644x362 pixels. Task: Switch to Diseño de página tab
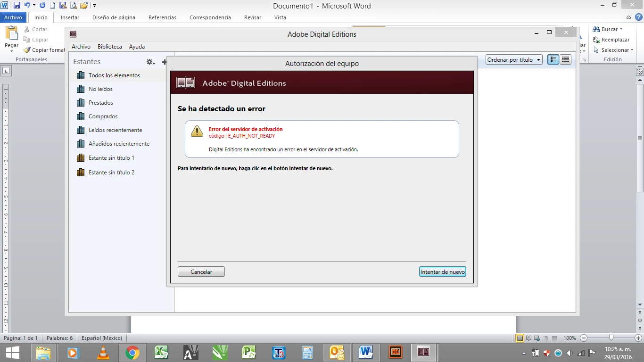(114, 17)
